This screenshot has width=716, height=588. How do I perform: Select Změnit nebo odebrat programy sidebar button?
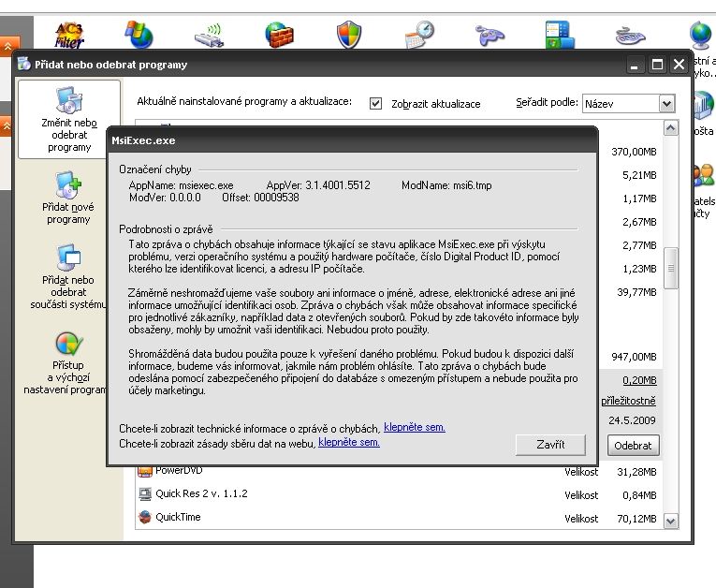point(69,120)
